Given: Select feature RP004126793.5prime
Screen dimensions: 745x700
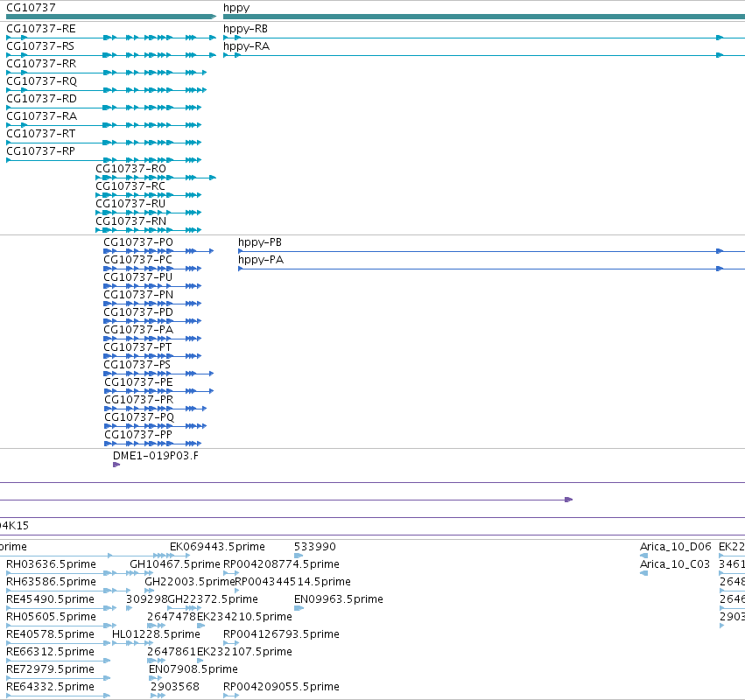Looking at the screenshot, I should click(x=281, y=634).
